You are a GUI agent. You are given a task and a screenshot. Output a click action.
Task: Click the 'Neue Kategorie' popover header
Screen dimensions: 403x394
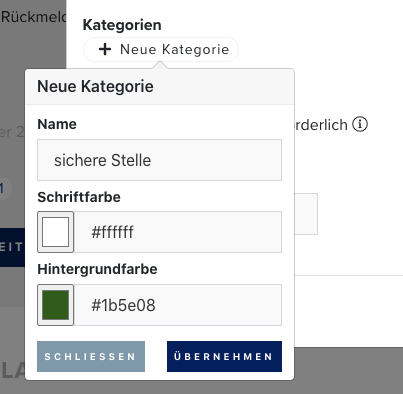(160, 87)
